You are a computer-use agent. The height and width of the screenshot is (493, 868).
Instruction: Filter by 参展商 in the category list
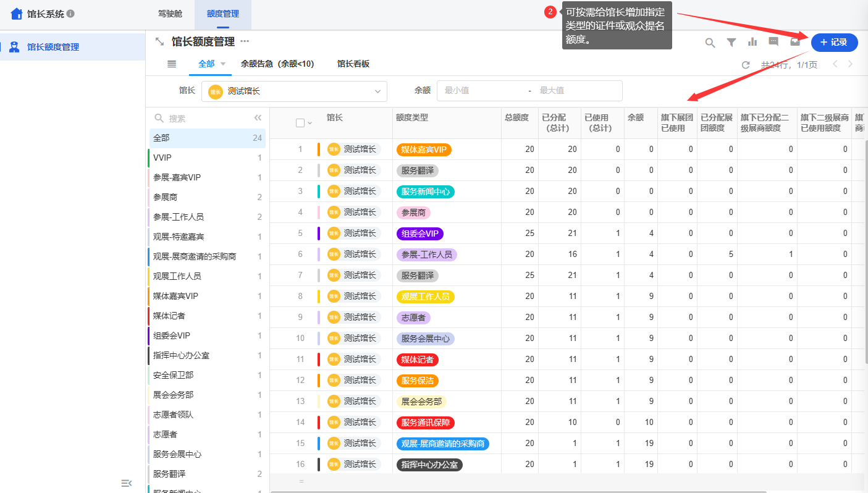tap(208, 197)
